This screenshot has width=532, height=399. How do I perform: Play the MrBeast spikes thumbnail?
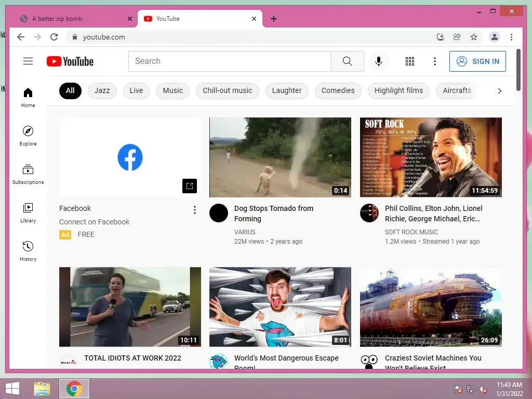280,307
